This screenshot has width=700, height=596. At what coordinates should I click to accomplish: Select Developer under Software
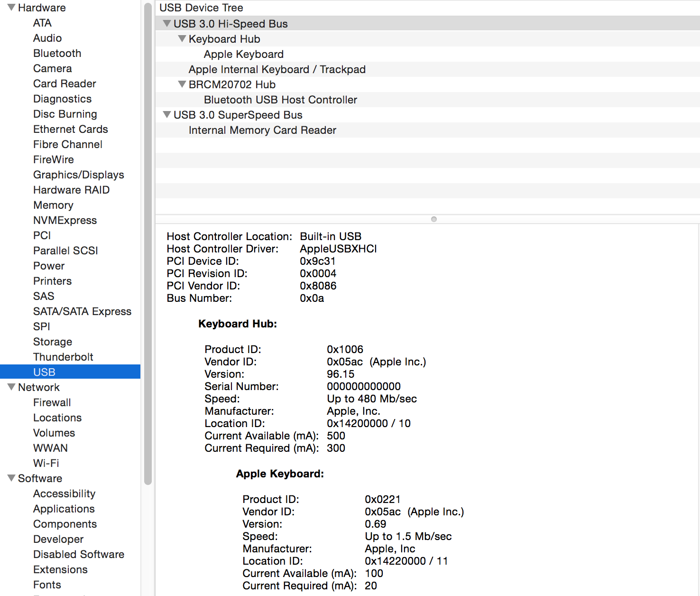point(58,539)
